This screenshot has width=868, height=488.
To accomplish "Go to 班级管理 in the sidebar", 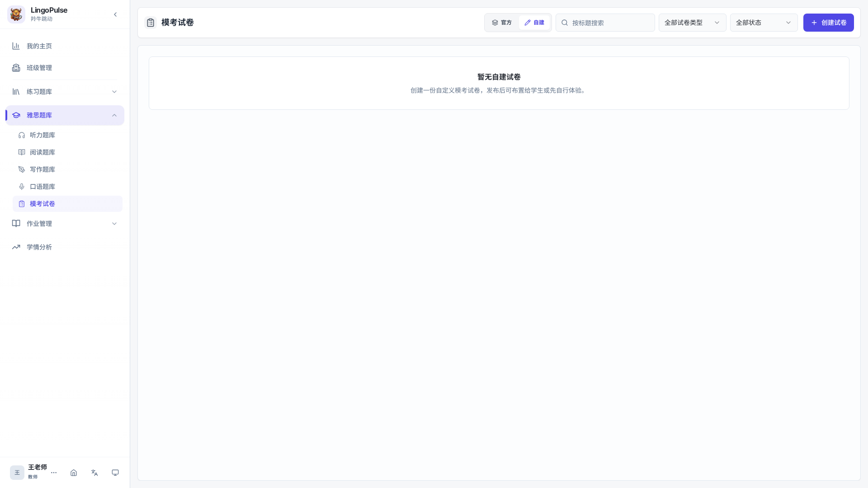I will tap(65, 68).
